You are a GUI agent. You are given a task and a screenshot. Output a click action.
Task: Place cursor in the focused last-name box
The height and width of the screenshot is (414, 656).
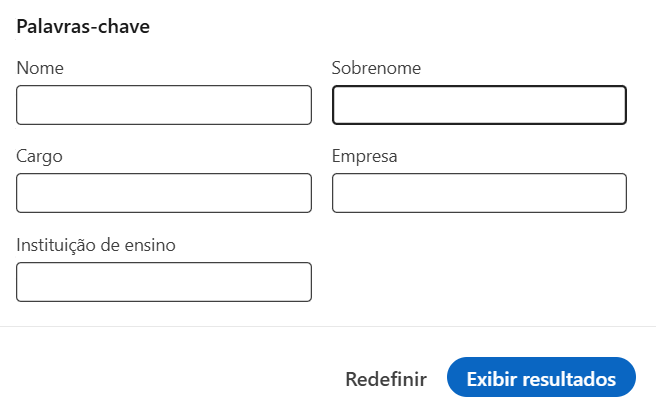479,105
